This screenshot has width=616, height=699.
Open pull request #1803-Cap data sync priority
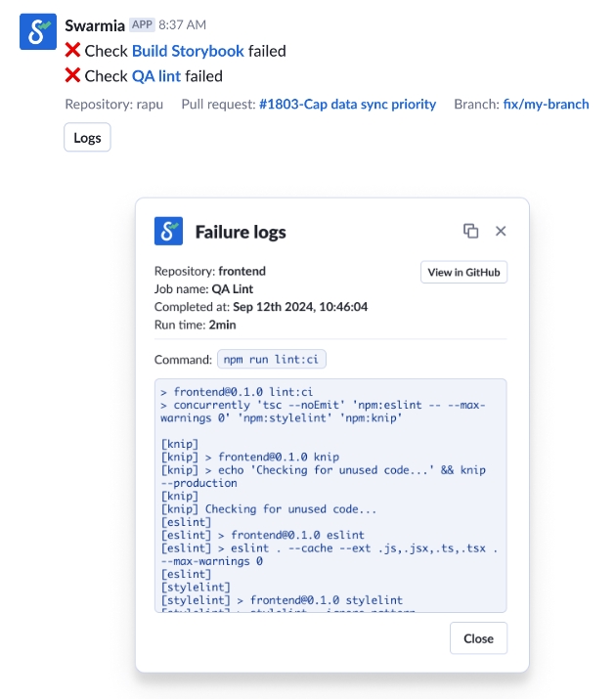tap(347, 104)
